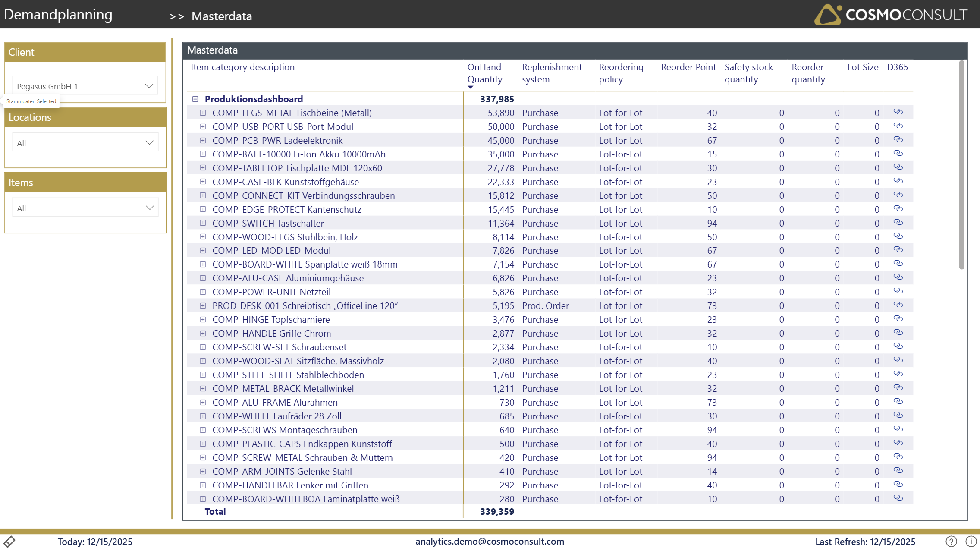Click the Cosmo Consult logo
This screenshot has height=551, width=980.
(x=890, y=15)
